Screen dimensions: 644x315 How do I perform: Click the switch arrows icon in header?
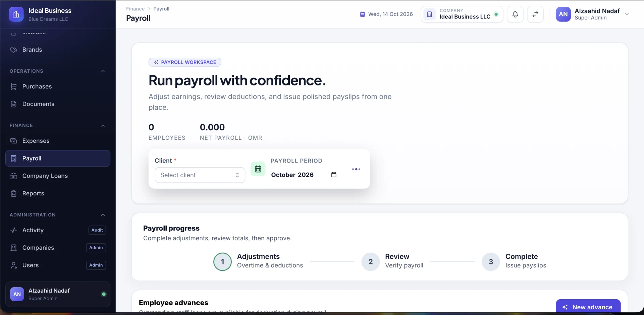coord(535,14)
